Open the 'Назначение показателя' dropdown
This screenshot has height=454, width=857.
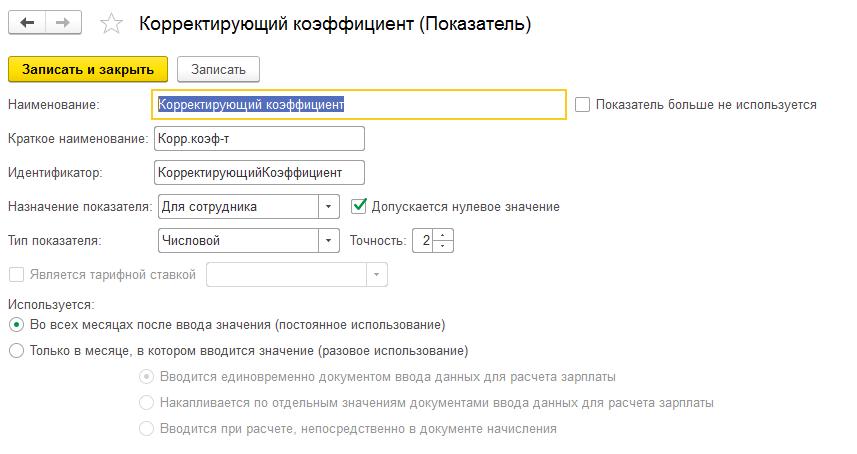(x=329, y=207)
